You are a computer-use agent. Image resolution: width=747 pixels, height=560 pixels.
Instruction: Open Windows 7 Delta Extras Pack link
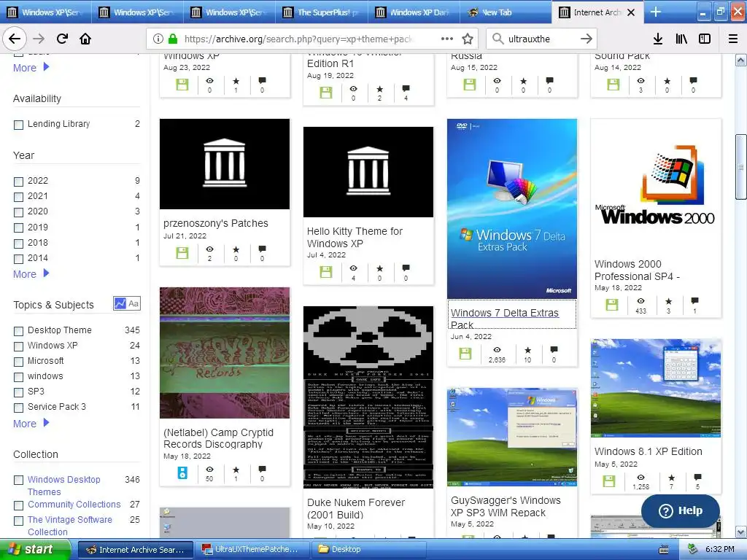coord(505,319)
